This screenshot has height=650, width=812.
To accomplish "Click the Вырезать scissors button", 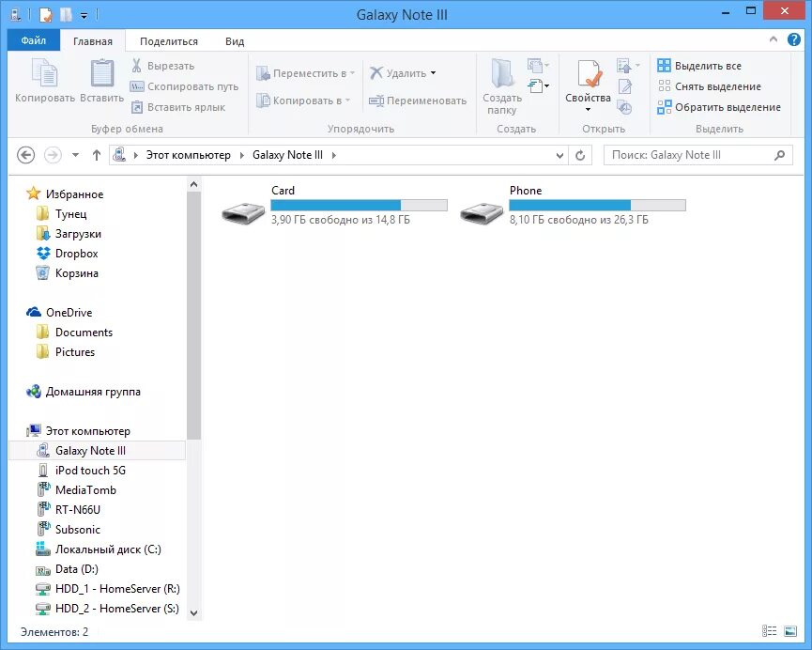I will coord(162,66).
